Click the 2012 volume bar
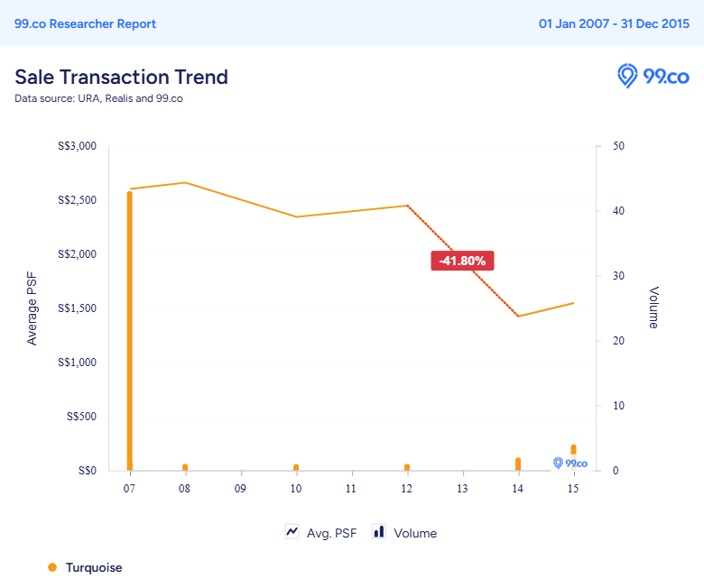704x588 pixels. (407, 467)
